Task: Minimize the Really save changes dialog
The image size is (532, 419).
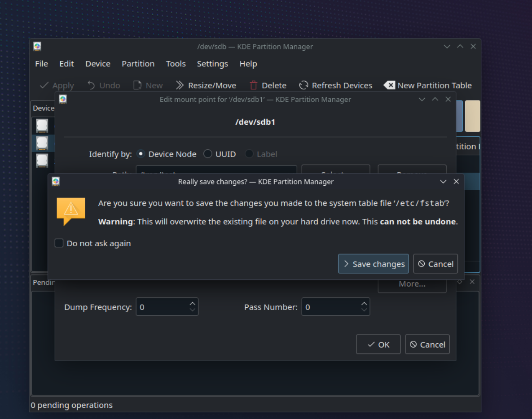Action: (443, 182)
